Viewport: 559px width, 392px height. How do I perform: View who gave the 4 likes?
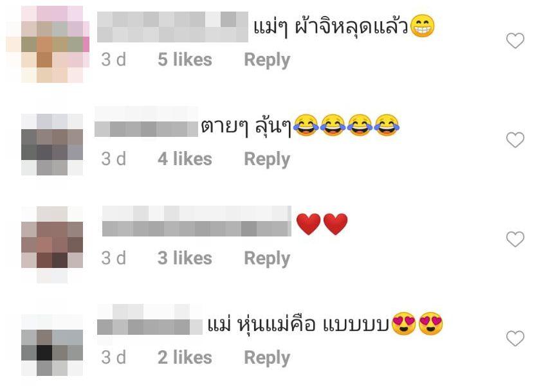click(185, 159)
